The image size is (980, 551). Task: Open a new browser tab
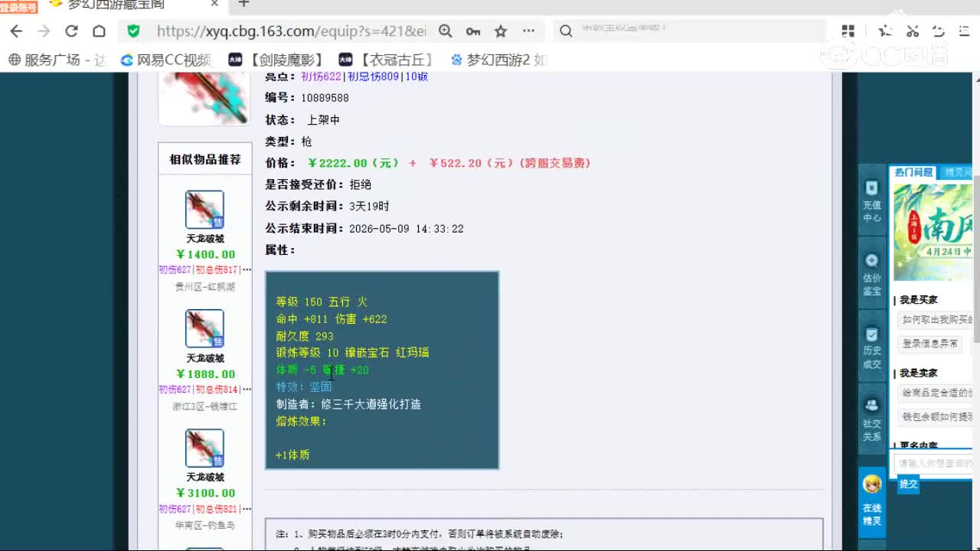tap(243, 4)
